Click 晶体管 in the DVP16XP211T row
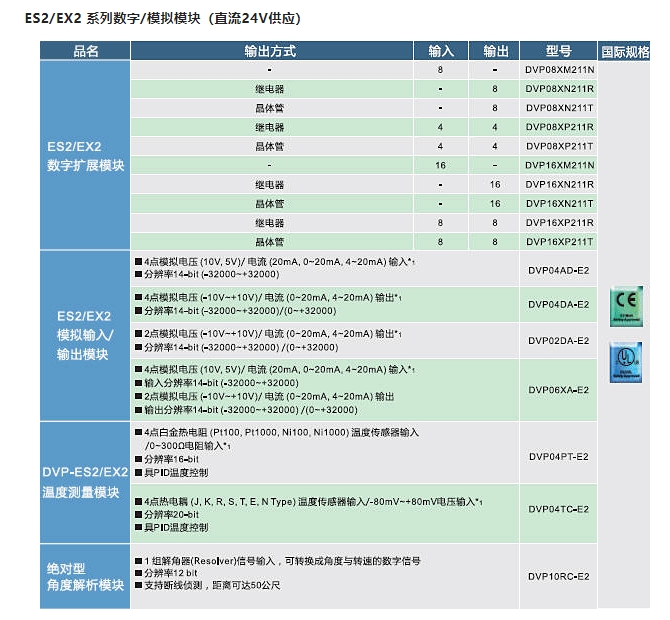 (269, 242)
